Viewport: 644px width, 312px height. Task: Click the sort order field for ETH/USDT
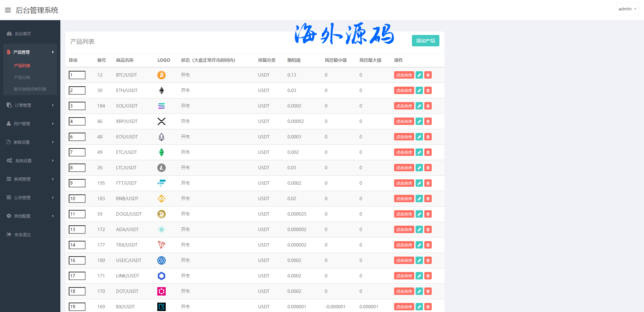[77, 90]
